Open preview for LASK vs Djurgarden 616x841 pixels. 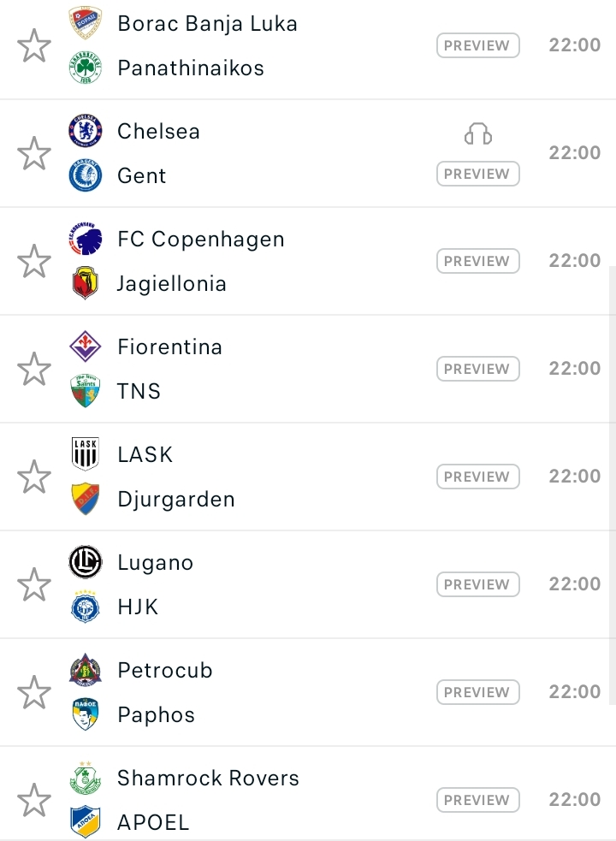pos(478,477)
